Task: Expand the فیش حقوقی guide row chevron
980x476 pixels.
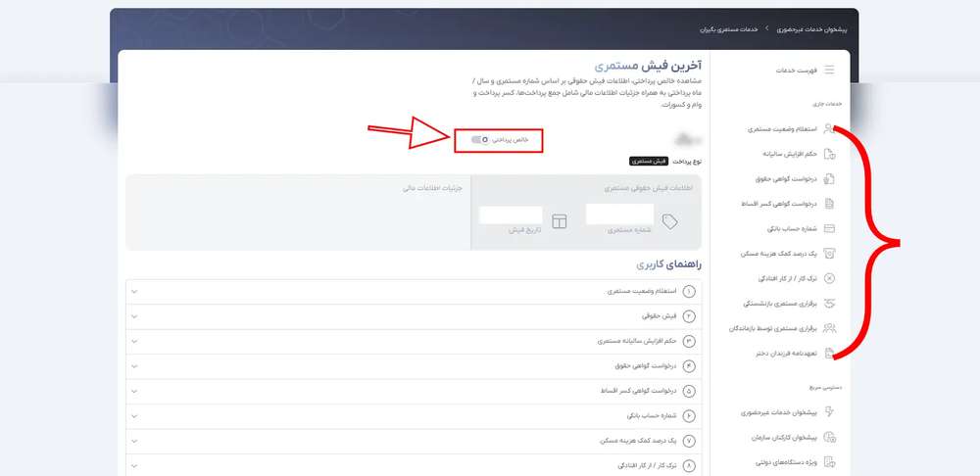Action: click(x=133, y=316)
